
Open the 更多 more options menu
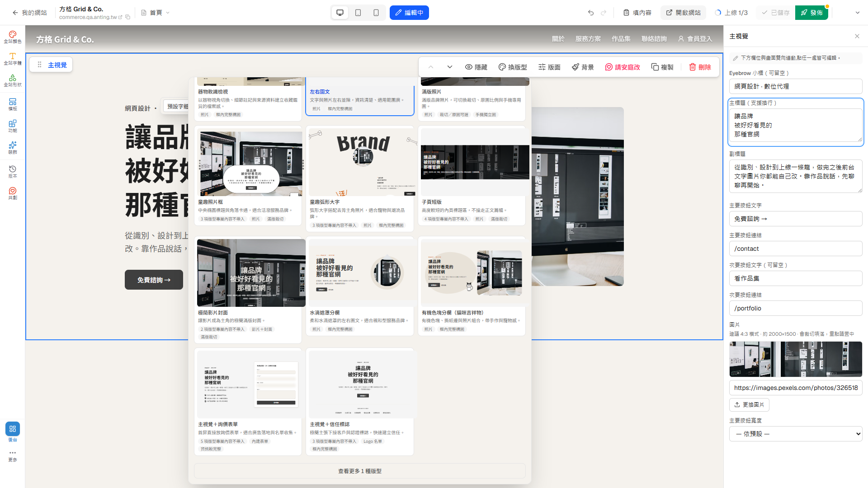(x=13, y=456)
